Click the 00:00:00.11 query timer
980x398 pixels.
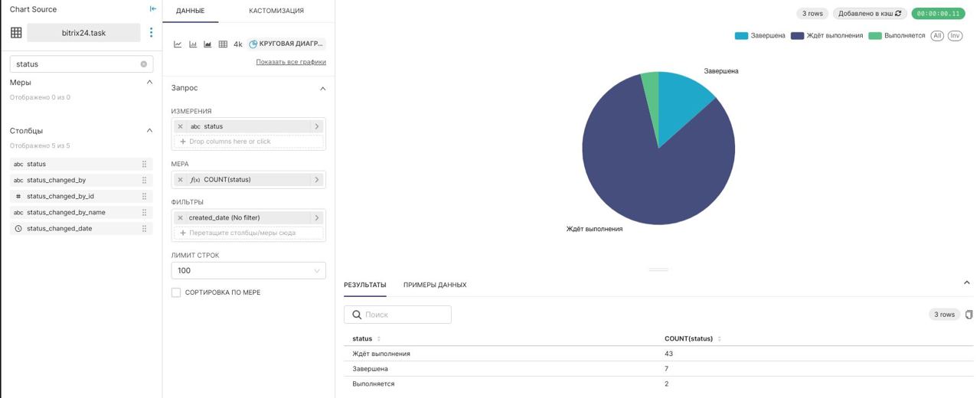pyautogui.click(x=938, y=13)
